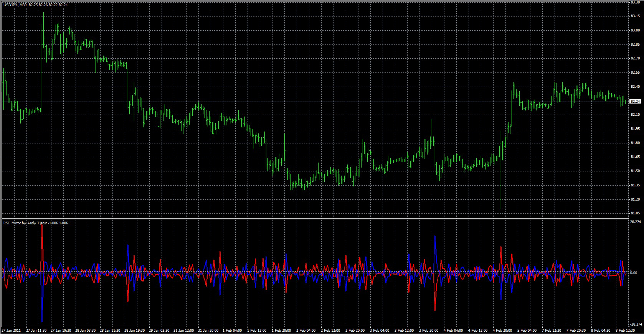
Task: Click the separator between chart and indicator window
Action: coord(315,219)
